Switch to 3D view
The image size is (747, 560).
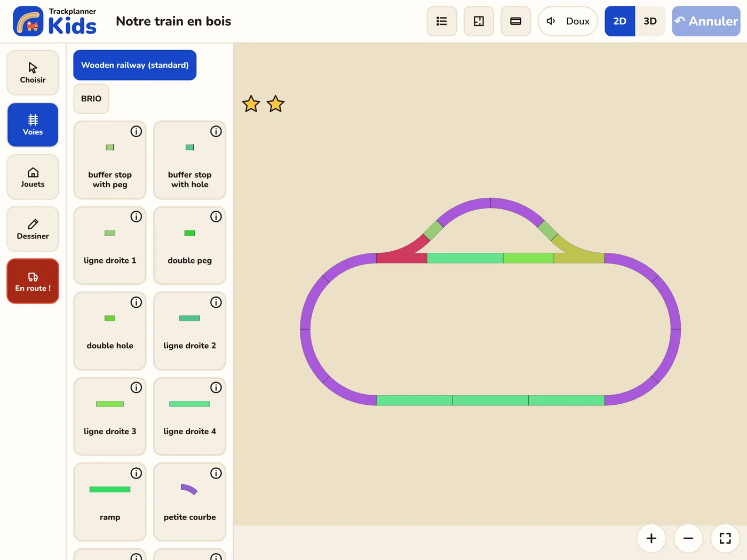650,21
